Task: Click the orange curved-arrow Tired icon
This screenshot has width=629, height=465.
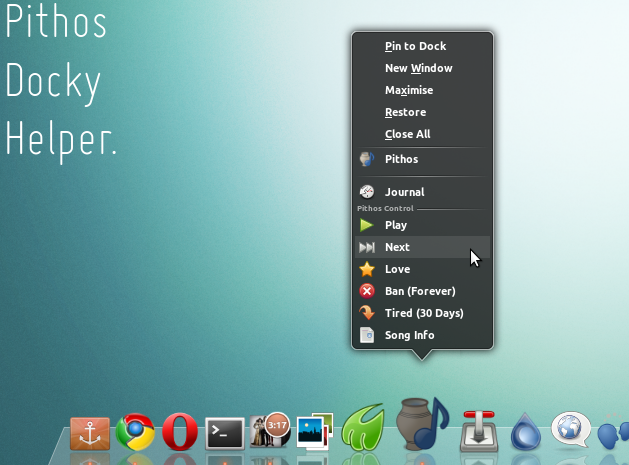Action: point(367,313)
